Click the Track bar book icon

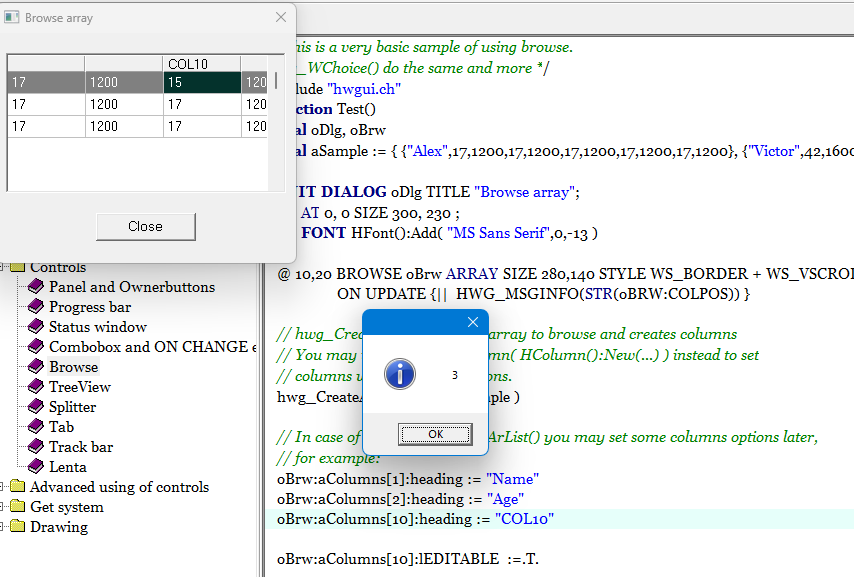(x=36, y=447)
